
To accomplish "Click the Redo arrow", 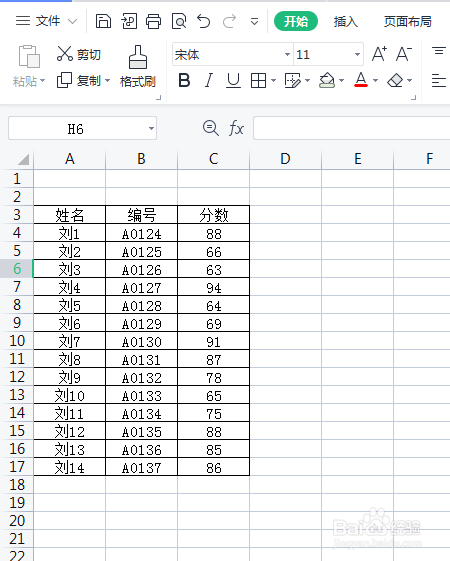I will [229, 21].
